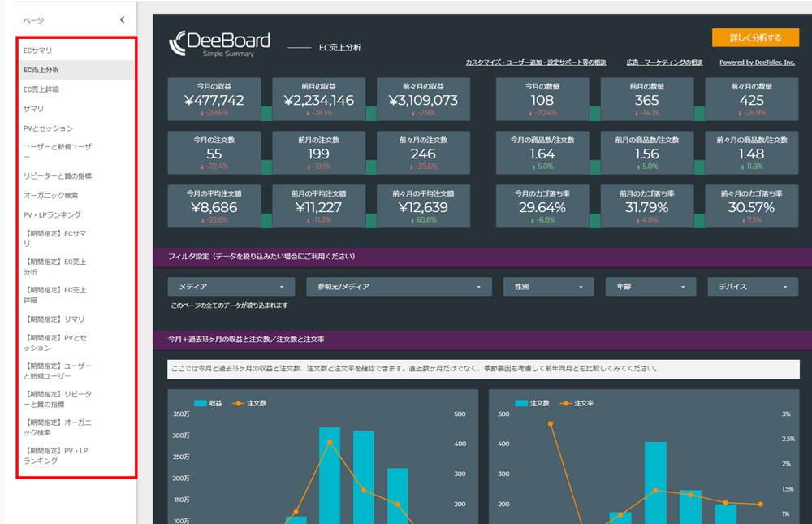Click 収益 legend in left chart
This screenshot has height=524, width=812.
click(208, 403)
